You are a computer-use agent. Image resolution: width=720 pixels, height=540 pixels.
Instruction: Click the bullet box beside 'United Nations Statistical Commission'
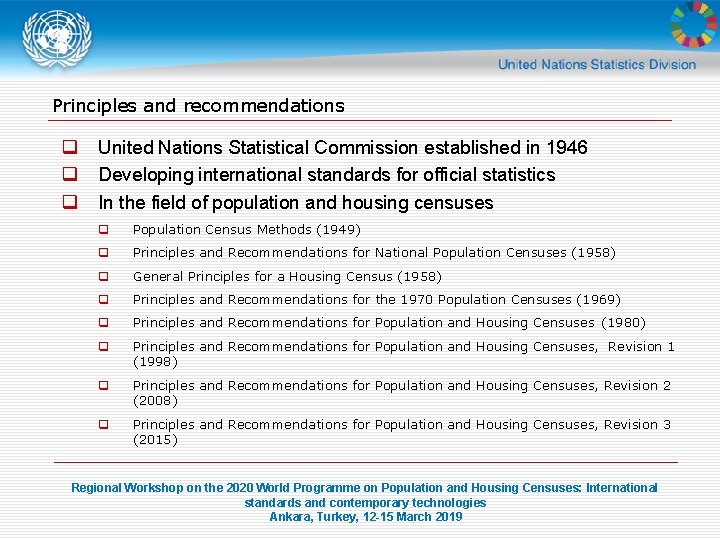coord(70,147)
